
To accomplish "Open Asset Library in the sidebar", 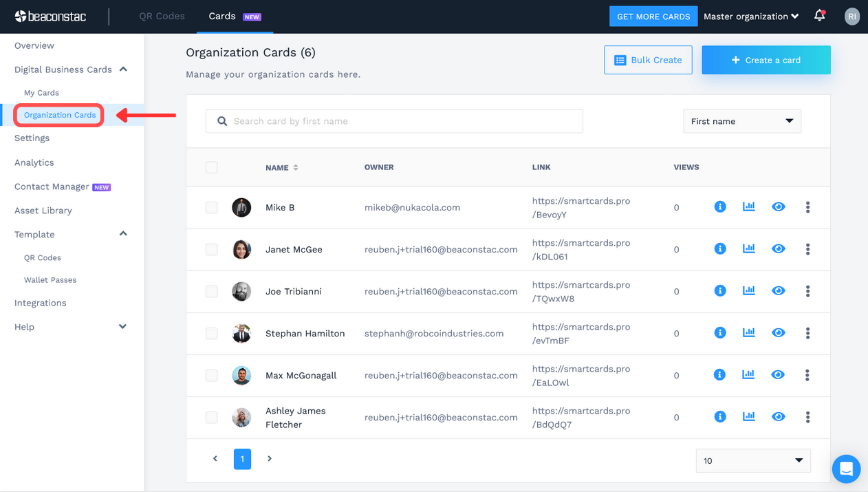I will 43,211.
